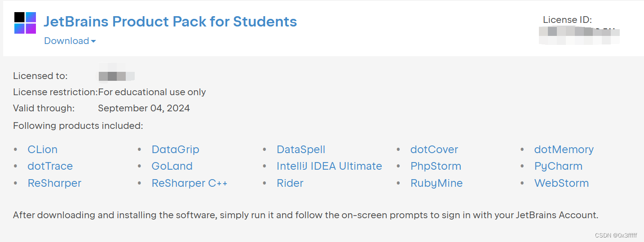
Task: Click the September 04, 2024 expiry date
Action: tap(144, 108)
